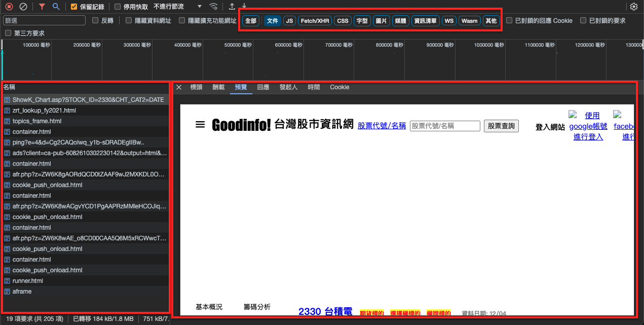
Task: Check the 第三方要求 checkbox
Action: pos(8,33)
